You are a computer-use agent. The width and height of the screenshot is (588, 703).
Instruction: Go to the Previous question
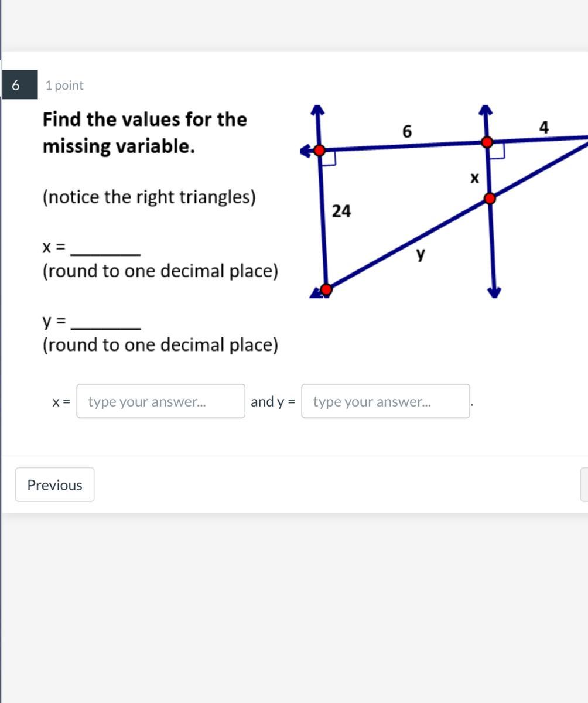[54, 485]
